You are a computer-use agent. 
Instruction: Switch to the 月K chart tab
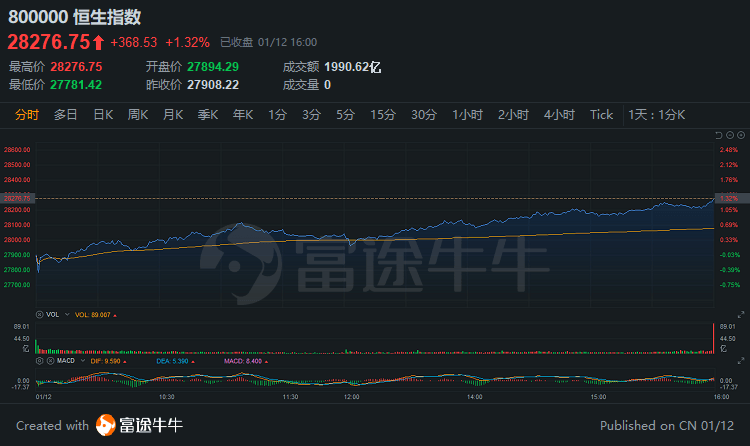(x=173, y=115)
